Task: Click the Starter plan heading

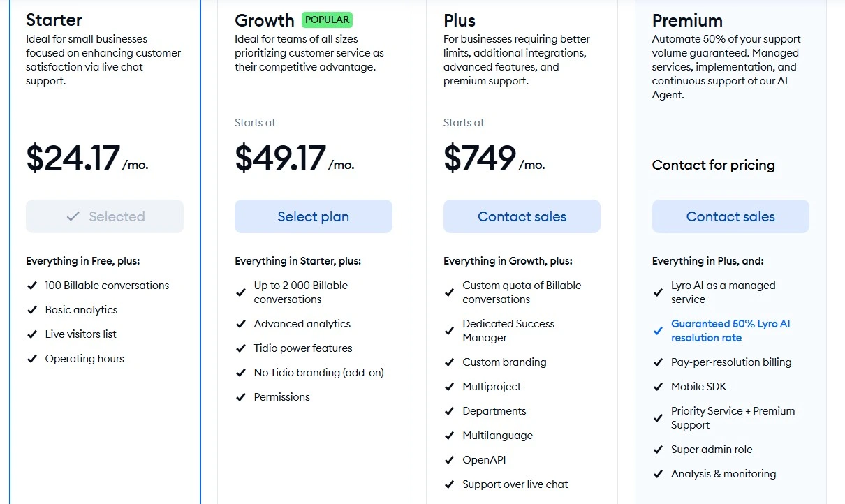Action: coord(54,20)
